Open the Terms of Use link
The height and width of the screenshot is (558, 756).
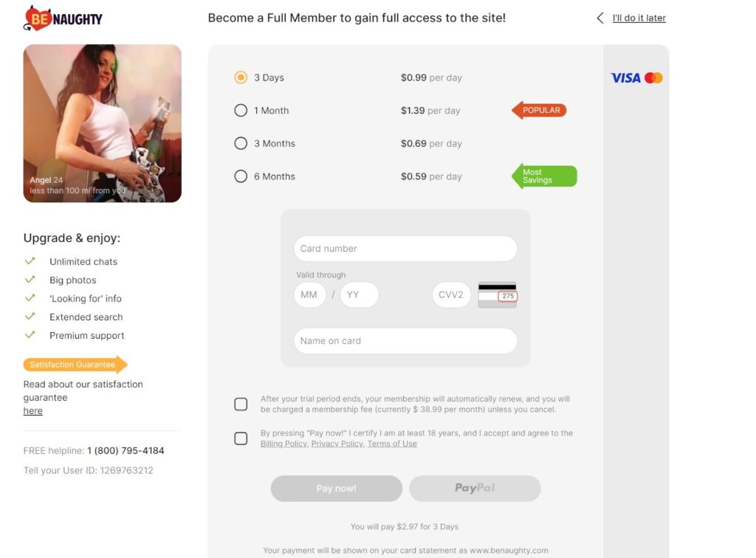[393, 443]
